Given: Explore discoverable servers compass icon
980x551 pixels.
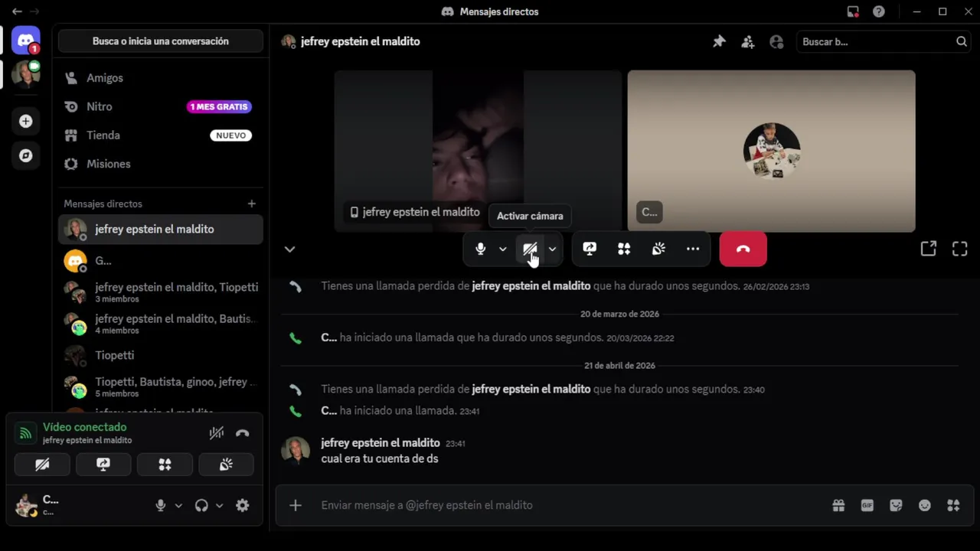Looking at the screenshot, I should point(26,155).
